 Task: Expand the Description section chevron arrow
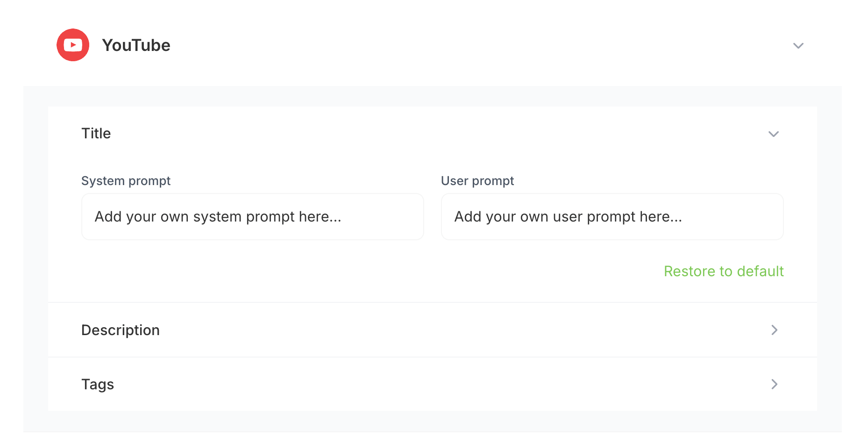[774, 330]
